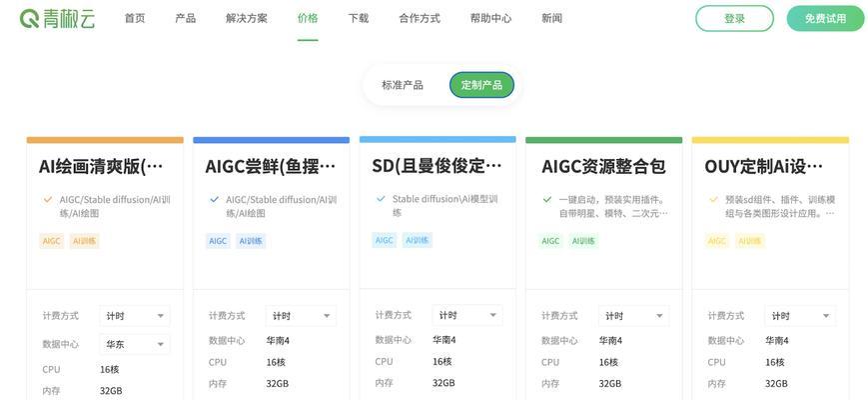Viewport: 868px width, 400px height.
Task: Click the 免费试用 button
Action: 825,18
